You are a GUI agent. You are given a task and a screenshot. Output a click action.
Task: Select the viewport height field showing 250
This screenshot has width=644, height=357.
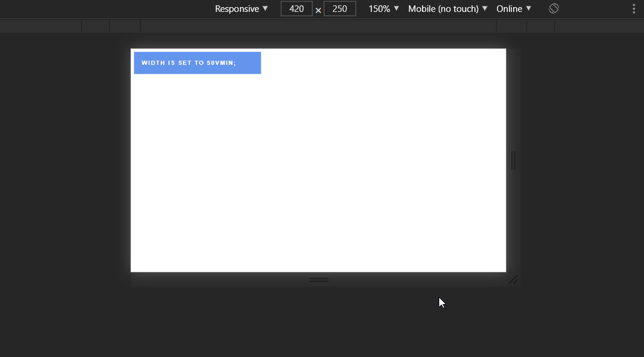340,9
